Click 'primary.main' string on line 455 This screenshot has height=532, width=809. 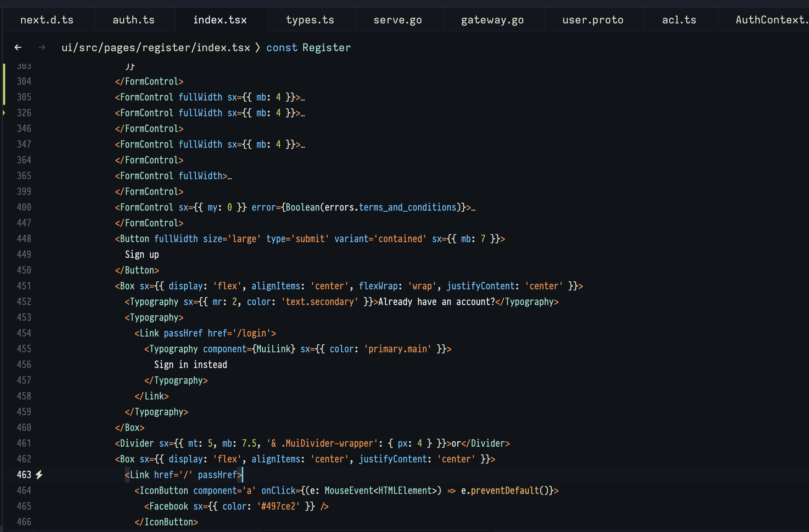point(398,349)
